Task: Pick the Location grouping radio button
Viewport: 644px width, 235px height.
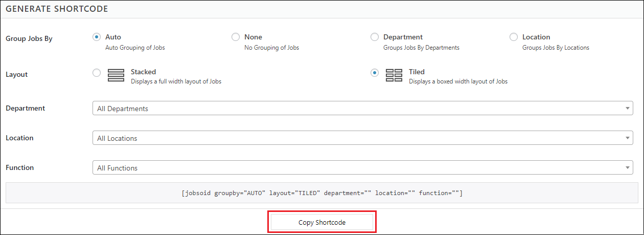Action: point(514,37)
